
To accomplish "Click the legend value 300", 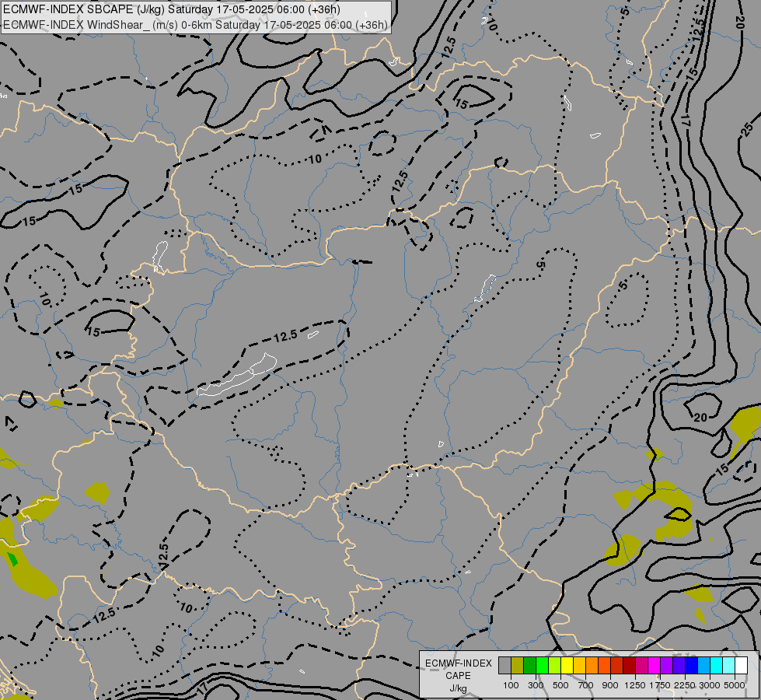I will coord(536,685).
